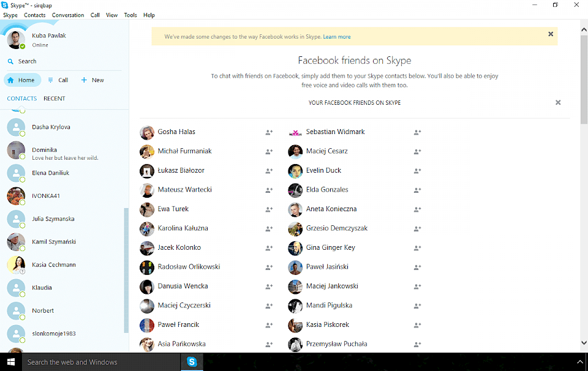Add Karolina Kałużna to contacts

click(269, 228)
